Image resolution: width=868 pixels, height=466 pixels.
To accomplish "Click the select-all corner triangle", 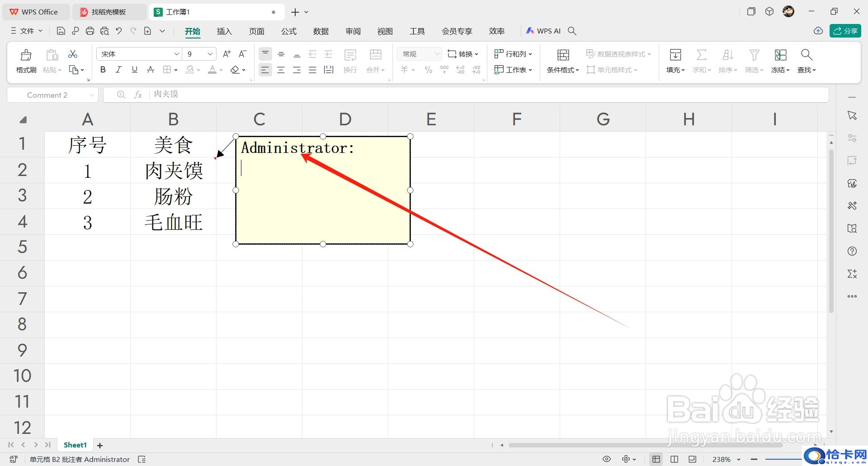I will coord(23,119).
